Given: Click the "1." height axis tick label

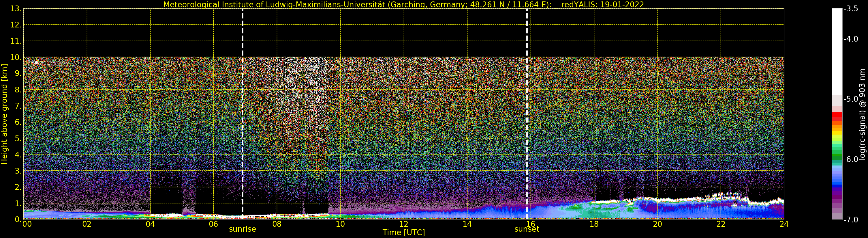Looking at the screenshot, I should click(18, 204).
